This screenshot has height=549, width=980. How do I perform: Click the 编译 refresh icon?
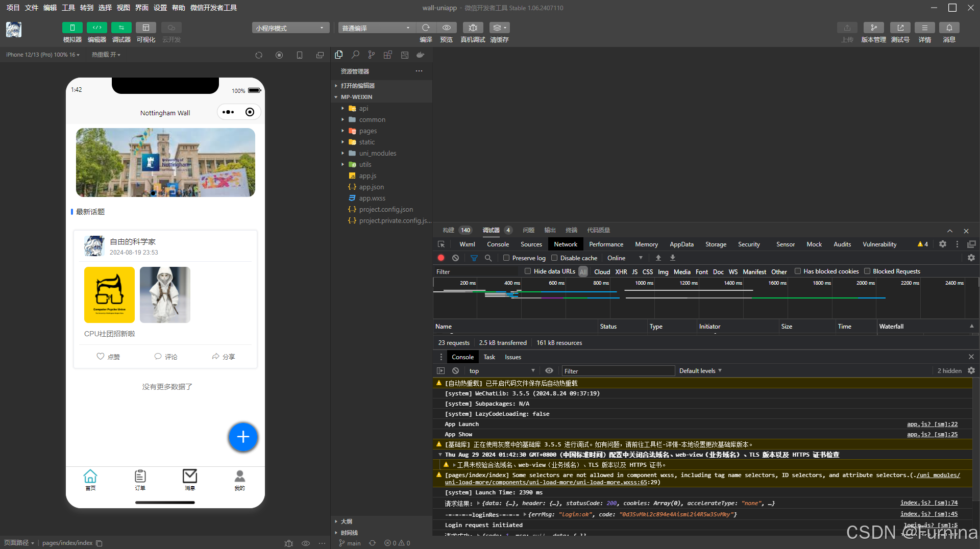click(x=426, y=28)
